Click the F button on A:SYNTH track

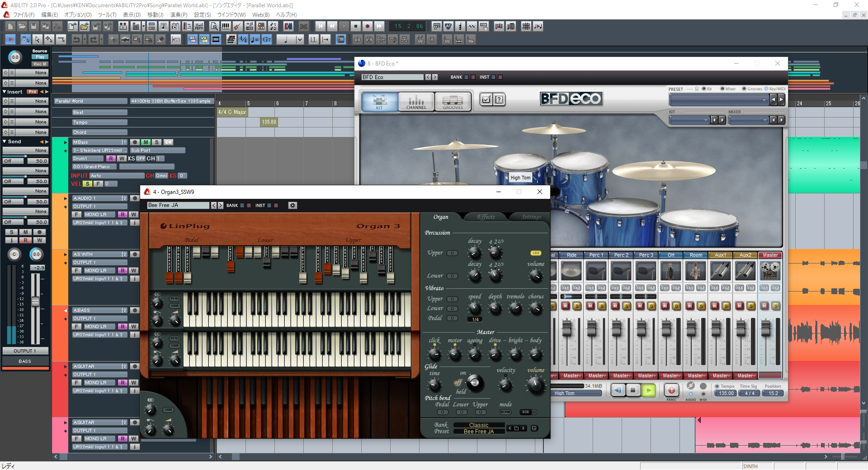click(77, 271)
